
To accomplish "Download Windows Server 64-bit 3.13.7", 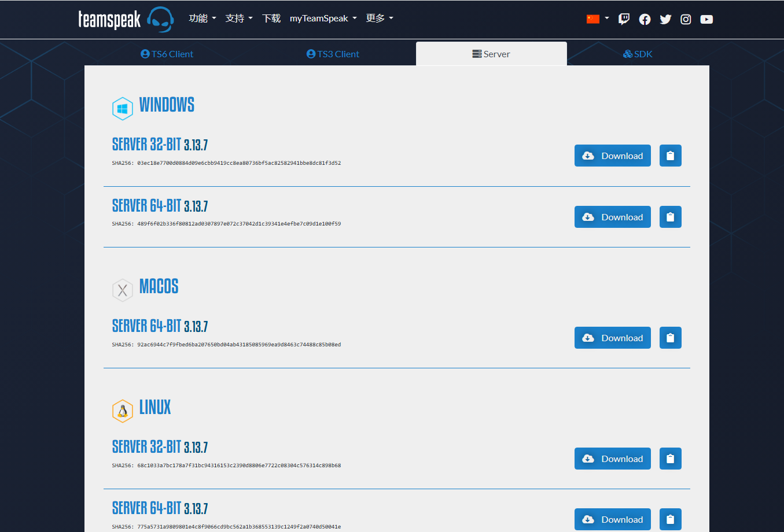I will (x=612, y=217).
